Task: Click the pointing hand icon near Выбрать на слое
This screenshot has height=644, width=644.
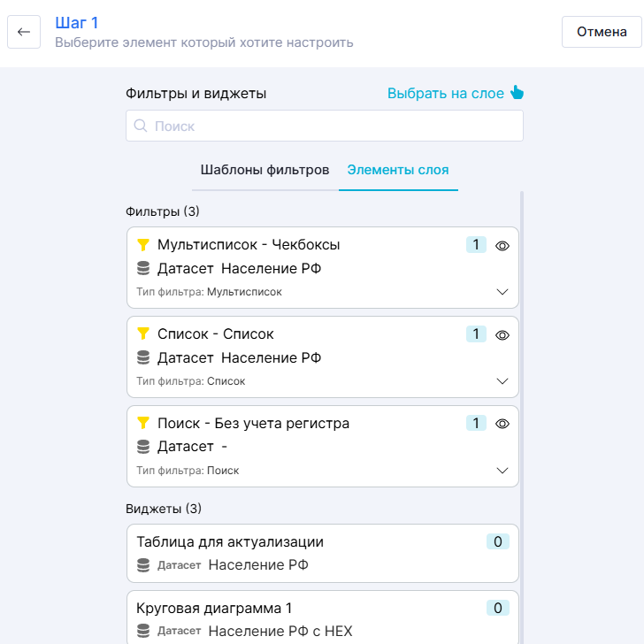Action: coord(517,93)
